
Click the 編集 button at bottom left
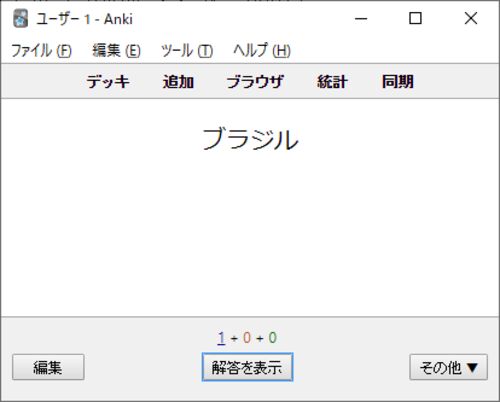coord(48,367)
